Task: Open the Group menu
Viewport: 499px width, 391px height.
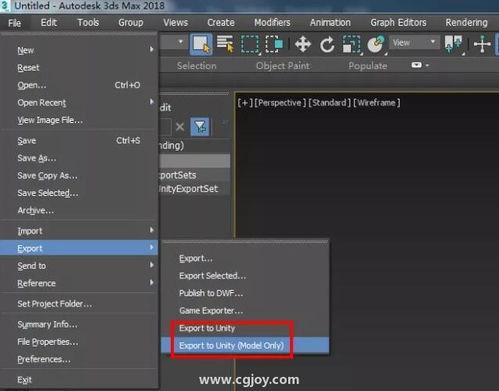Action: click(131, 23)
